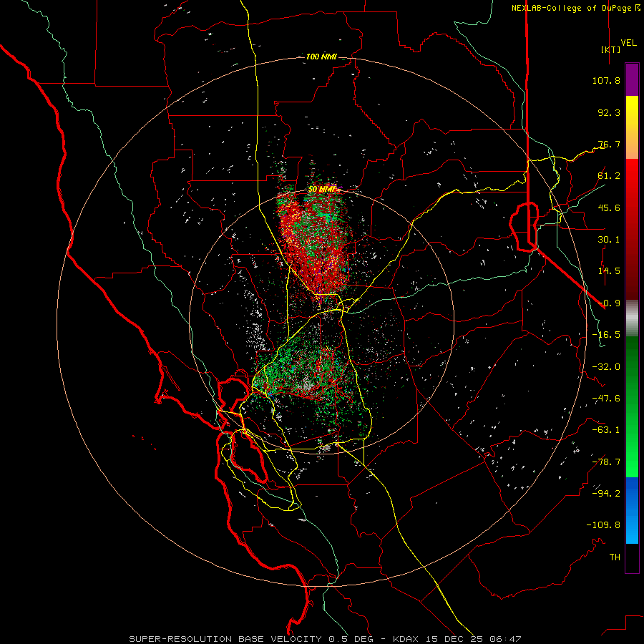Click the NEXLAB-College of DuPage watermark text
Screen dimensions: 644x644
575,8
